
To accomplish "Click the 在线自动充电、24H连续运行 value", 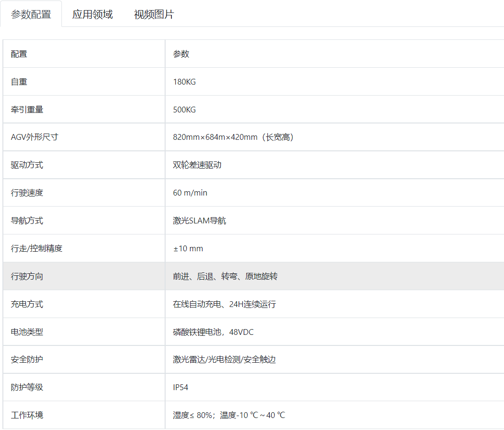I will click(x=225, y=304).
